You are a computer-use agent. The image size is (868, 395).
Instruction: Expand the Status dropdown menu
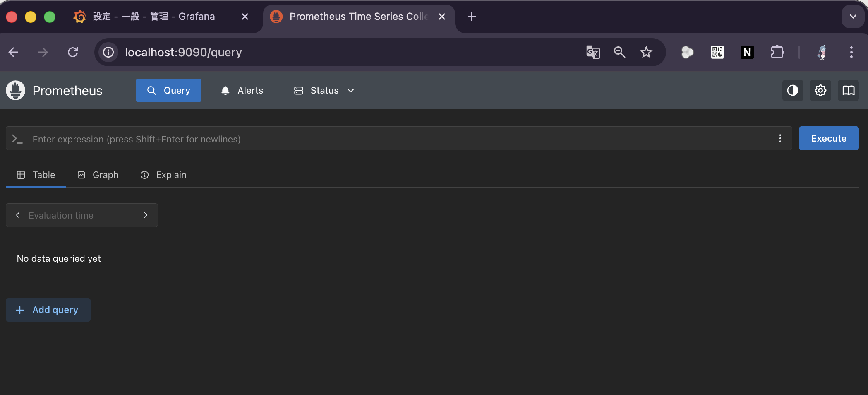coord(324,90)
